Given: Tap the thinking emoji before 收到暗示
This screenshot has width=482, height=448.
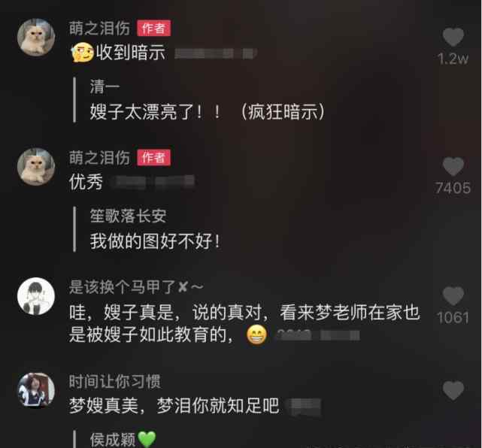Looking at the screenshot, I should 83,52.
